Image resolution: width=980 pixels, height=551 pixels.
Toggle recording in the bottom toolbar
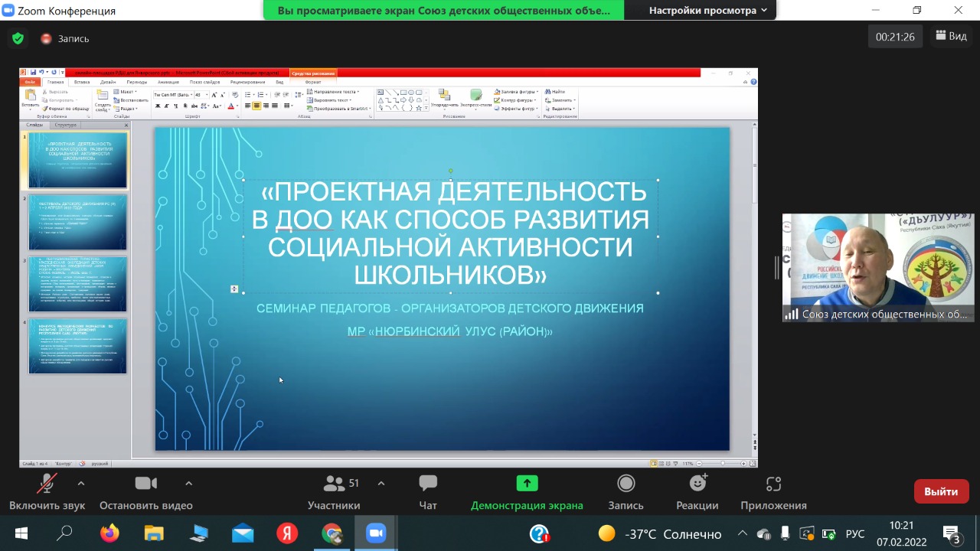coord(626,492)
